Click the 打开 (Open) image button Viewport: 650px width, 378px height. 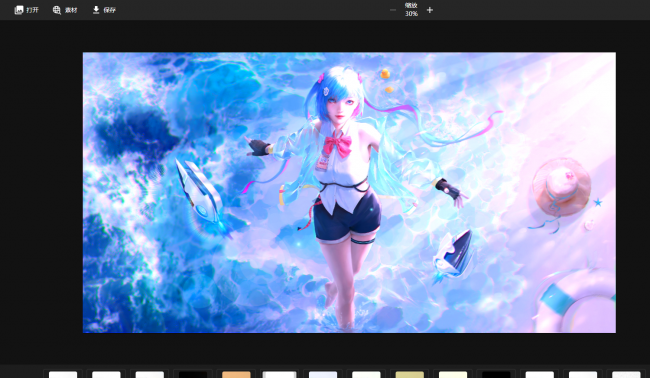click(x=26, y=10)
